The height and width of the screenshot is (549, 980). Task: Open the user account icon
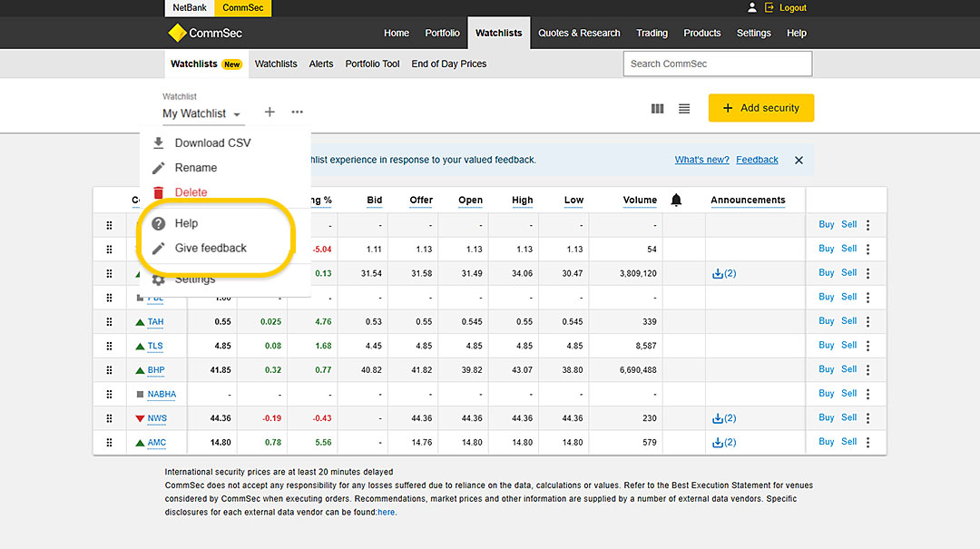pyautogui.click(x=752, y=7)
